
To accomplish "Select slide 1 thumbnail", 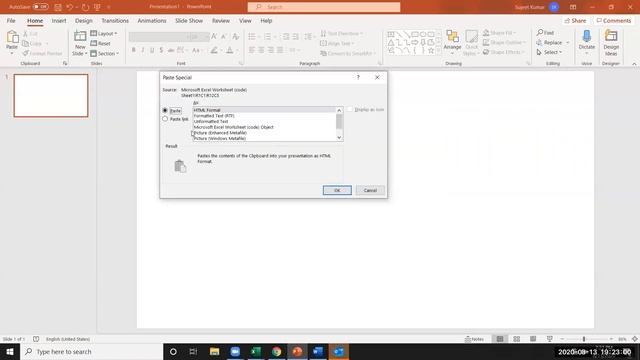I will click(51, 96).
